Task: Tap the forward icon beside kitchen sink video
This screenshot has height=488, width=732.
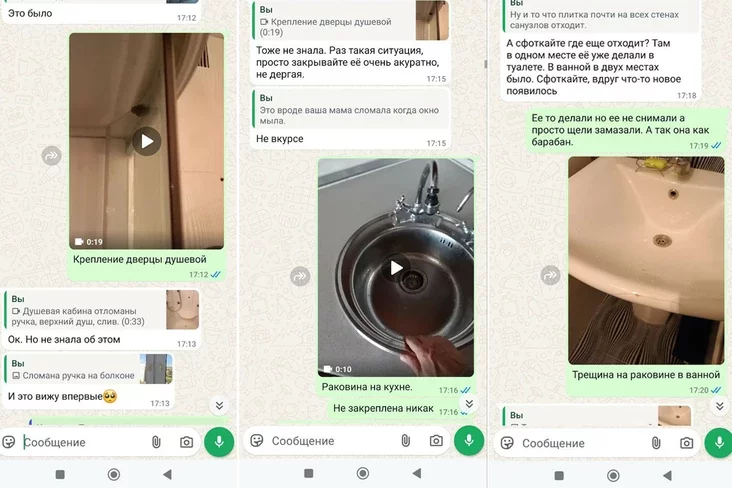Action: (300, 276)
